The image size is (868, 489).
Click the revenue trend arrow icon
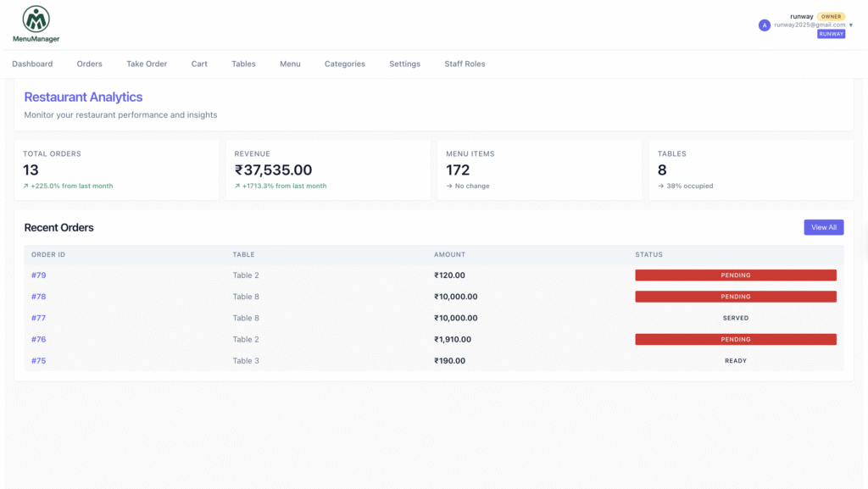click(237, 186)
